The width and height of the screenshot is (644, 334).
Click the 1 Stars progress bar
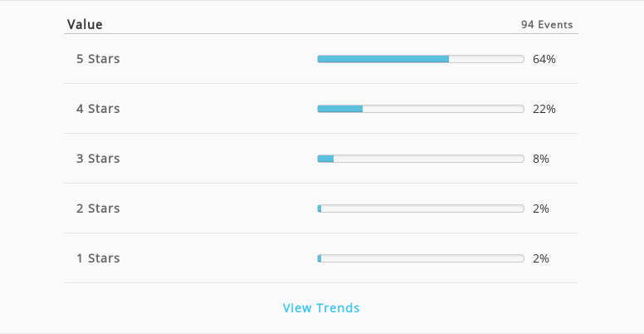(421, 258)
